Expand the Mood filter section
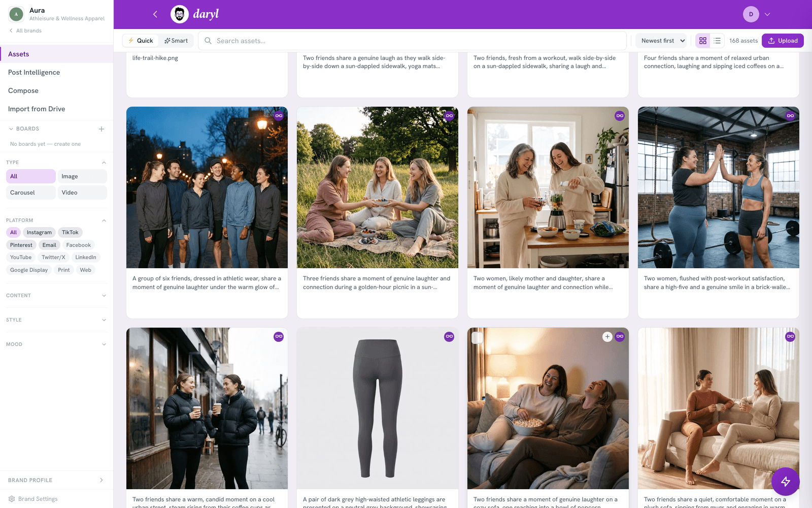Viewport: 812px width, 508px height. click(x=56, y=344)
